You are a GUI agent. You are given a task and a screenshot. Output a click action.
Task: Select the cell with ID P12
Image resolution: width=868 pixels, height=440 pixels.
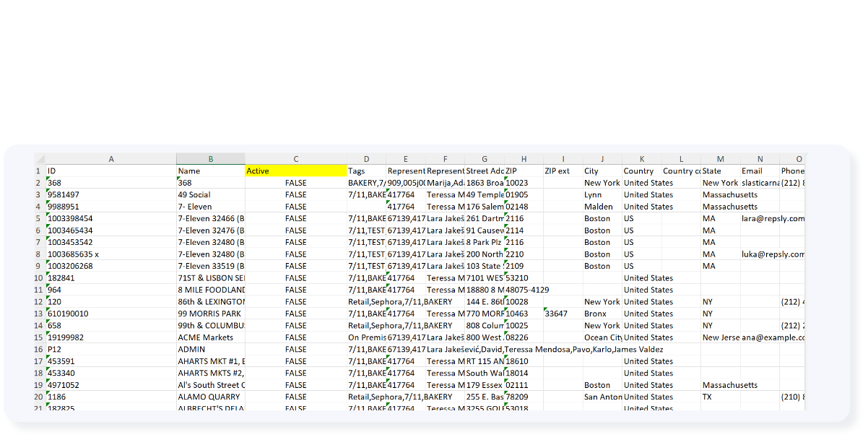click(x=110, y=350)
